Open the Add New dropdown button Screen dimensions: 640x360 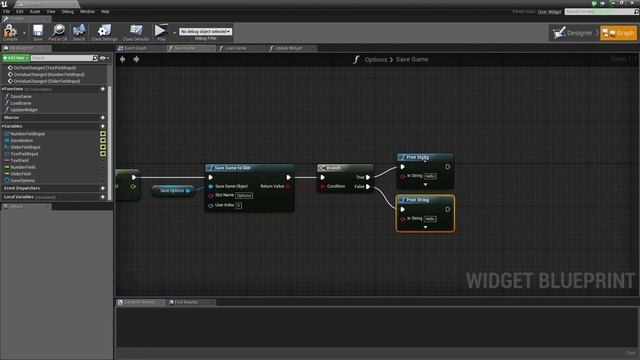[x=16, y=58]
